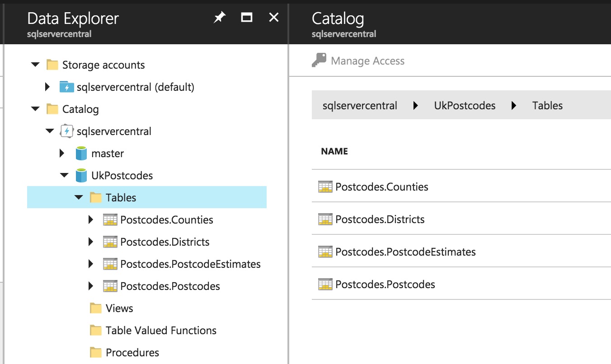
Task: Select UkPostcodes in the breadcrumb
Action: (x=465, y=106)
